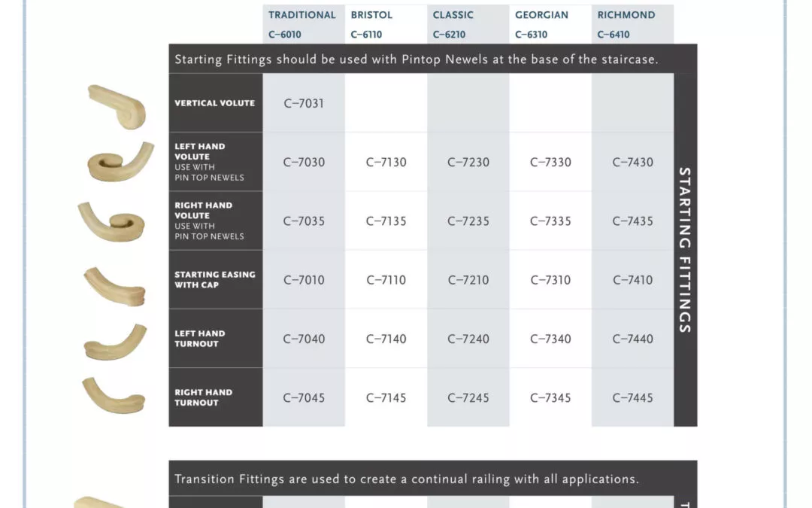
Task: Click part number C-7235 in Classic column
Action: coord(468,221)
